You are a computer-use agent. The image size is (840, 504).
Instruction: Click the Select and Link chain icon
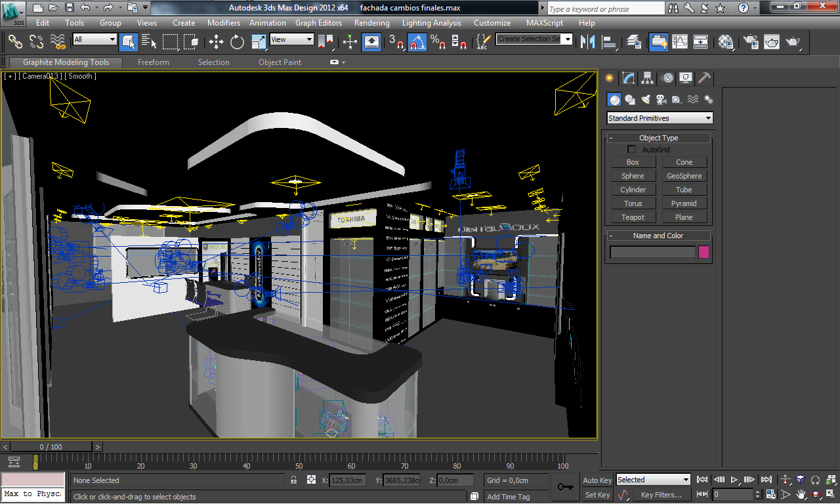pos(15,42)
